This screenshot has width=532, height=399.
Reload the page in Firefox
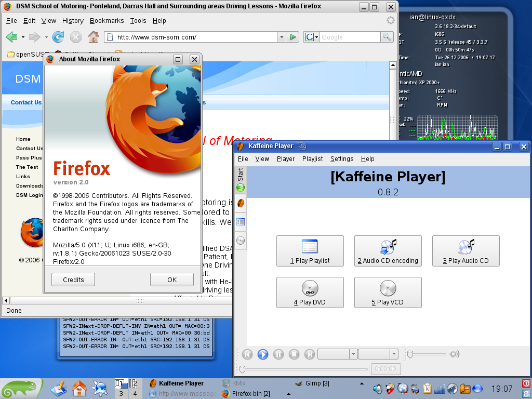[58, 37]
